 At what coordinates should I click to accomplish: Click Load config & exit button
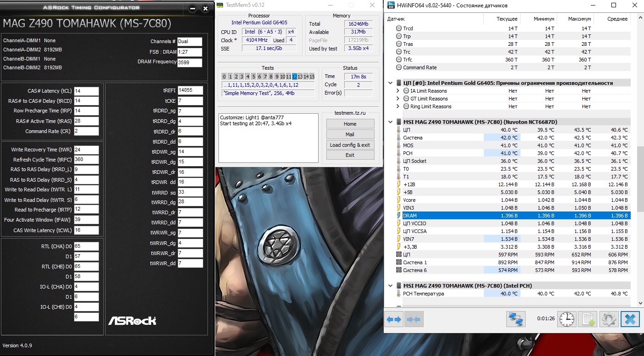[x=350, y=145]
